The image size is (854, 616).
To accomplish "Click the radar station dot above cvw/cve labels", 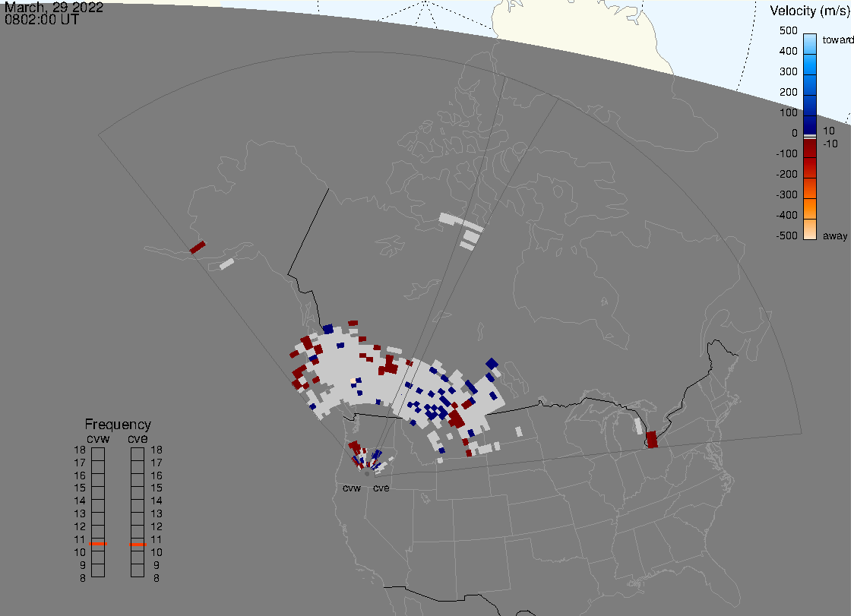I will [367, 474].
